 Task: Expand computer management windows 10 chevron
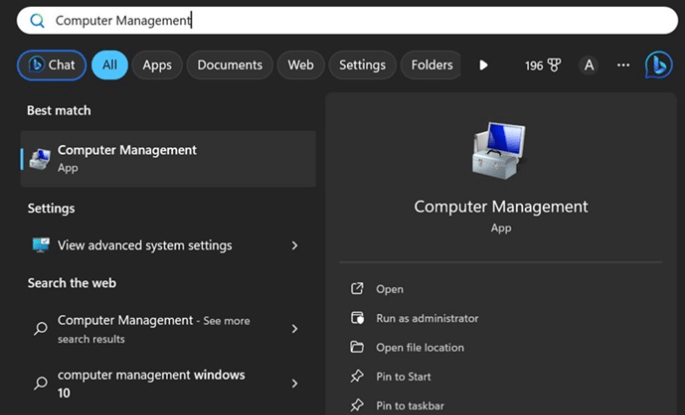[294, 383]
